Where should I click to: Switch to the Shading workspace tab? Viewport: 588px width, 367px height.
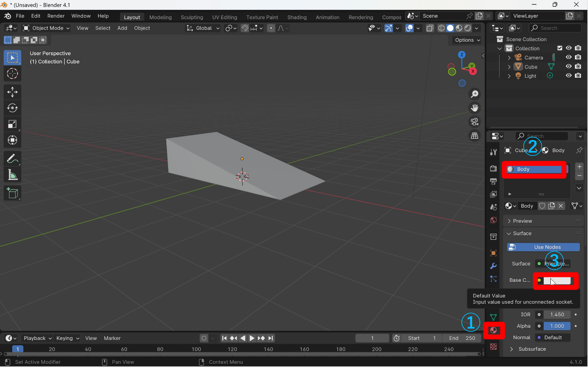coord(297,17)
